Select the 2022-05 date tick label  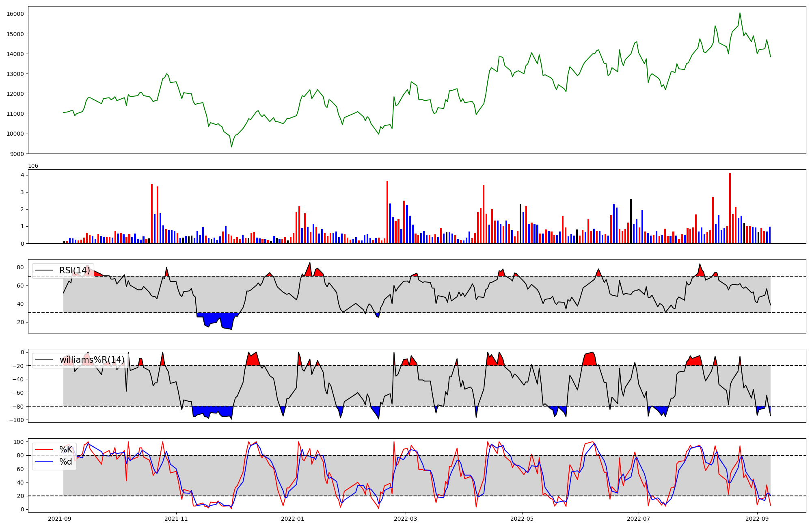522,519
